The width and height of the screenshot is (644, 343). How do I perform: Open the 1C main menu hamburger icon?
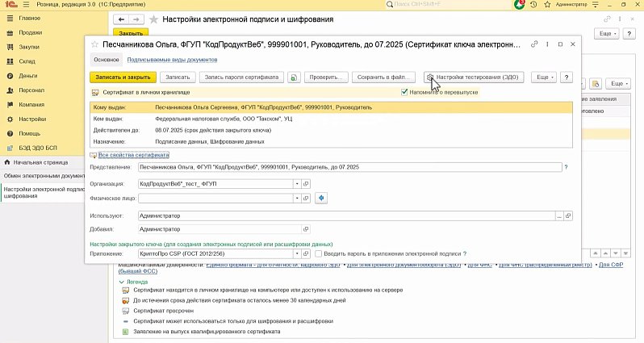(x=27, y=5)
